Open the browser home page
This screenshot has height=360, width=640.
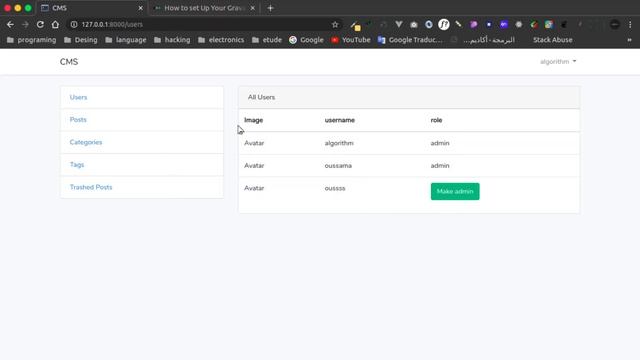click(55, 24)
